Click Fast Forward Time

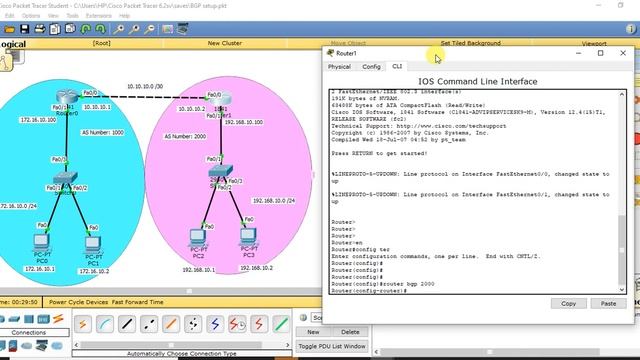138,302
